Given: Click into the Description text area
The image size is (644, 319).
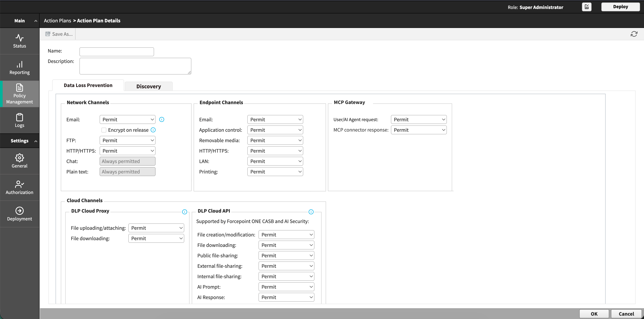Looking at the screenshot, I should [x=135, y=66].
